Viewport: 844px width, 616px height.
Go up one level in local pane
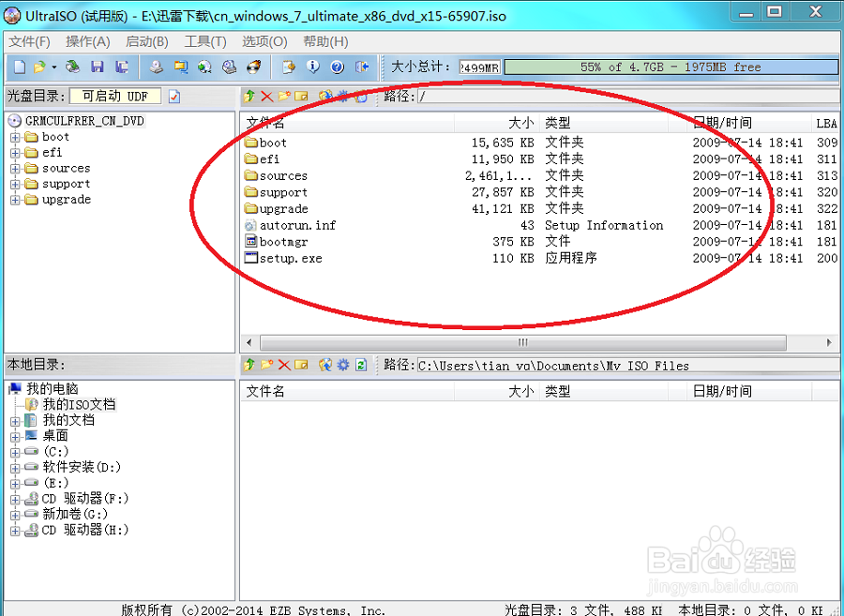(249, 365)
